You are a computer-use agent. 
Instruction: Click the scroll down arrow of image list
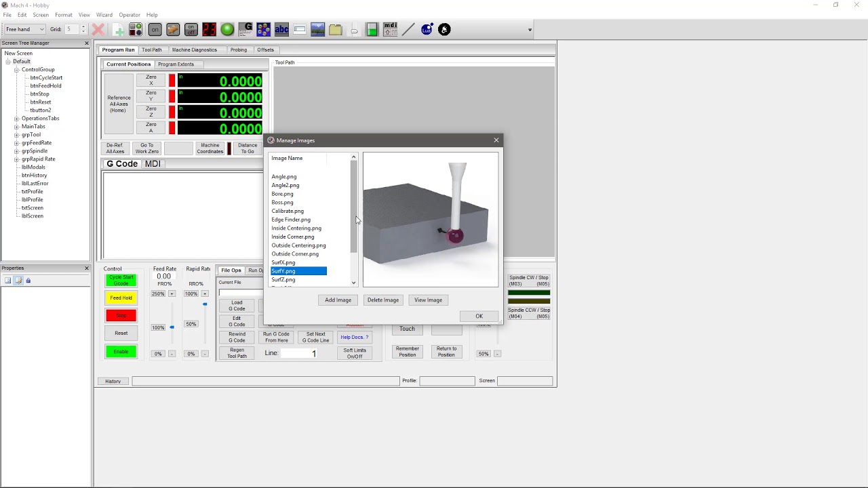pos(353,283)
